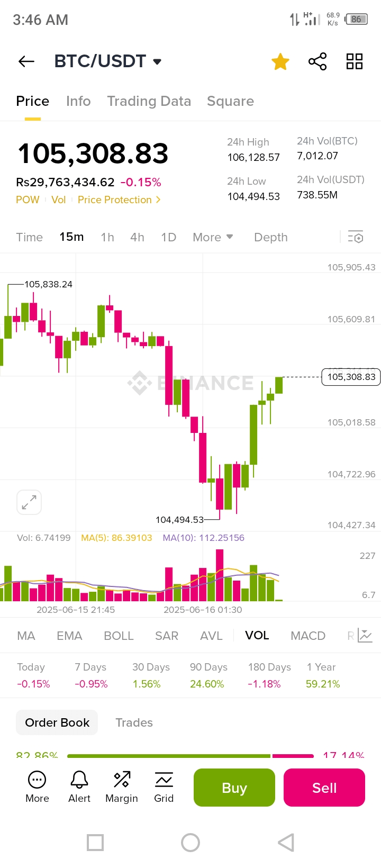381x868 pixels.
Task: Open the indicator settings chart icon
Action: click(365, 635)
